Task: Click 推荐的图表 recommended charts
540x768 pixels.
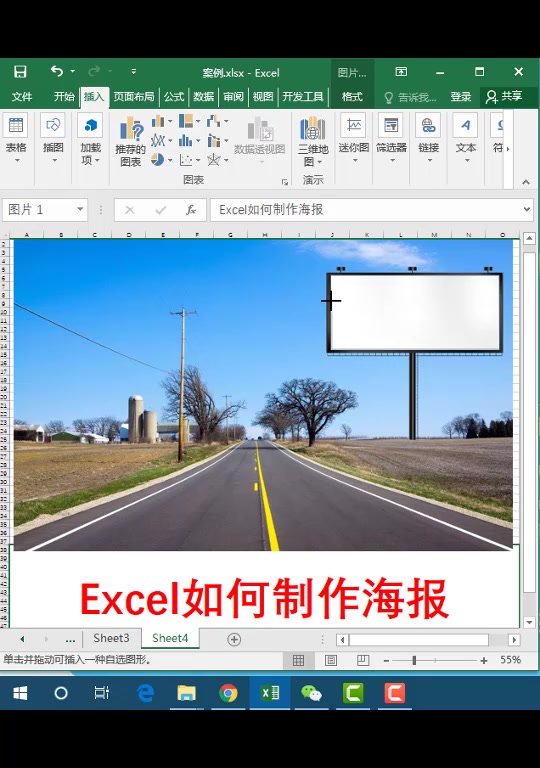Action: [x=130, y=142]
